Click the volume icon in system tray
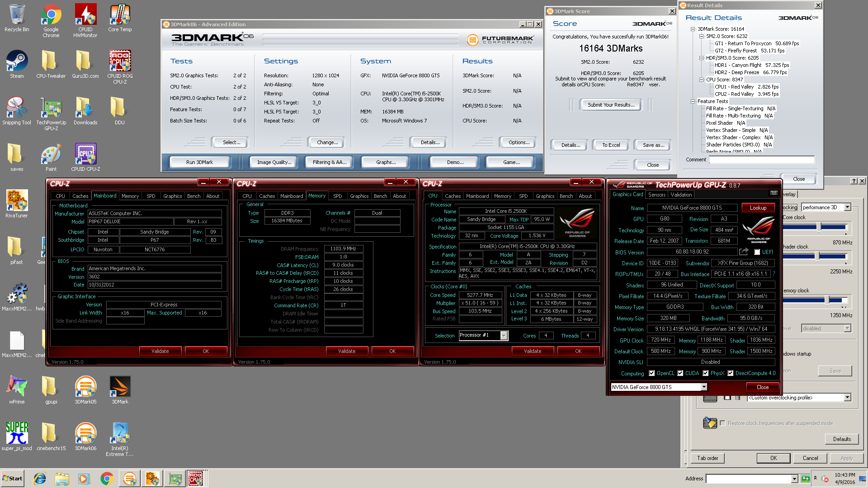 [x=825, y=479]
